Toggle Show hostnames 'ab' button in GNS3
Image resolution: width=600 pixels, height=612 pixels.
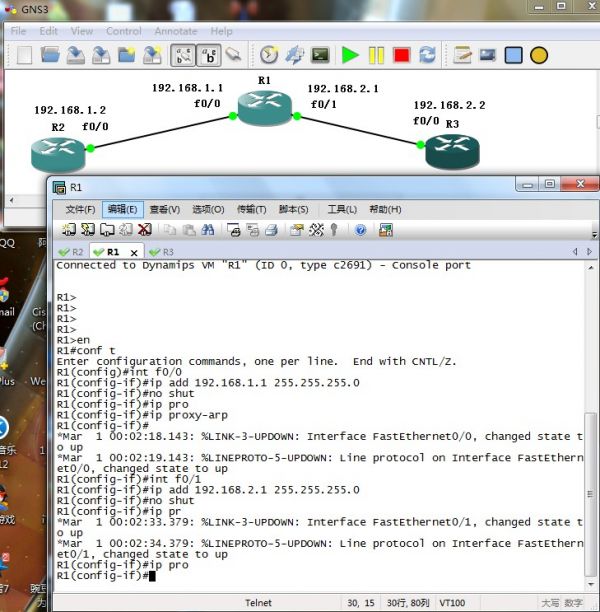pyautogui.click(x=209, y=55)
